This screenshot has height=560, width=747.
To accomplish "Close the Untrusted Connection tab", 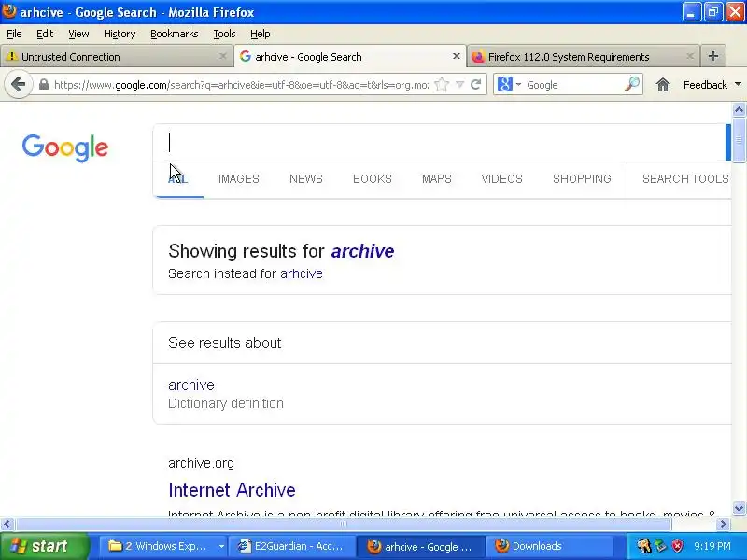I will pos(222,56).
